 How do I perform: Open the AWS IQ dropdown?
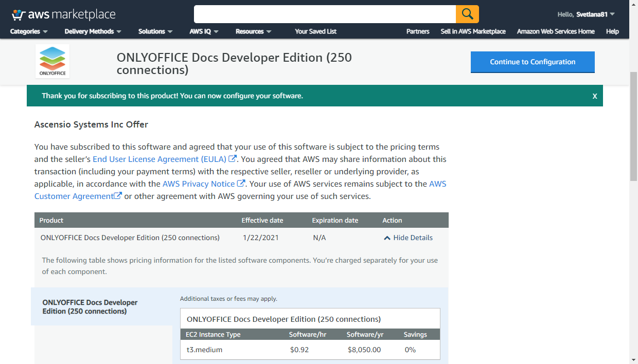(204, 31)
